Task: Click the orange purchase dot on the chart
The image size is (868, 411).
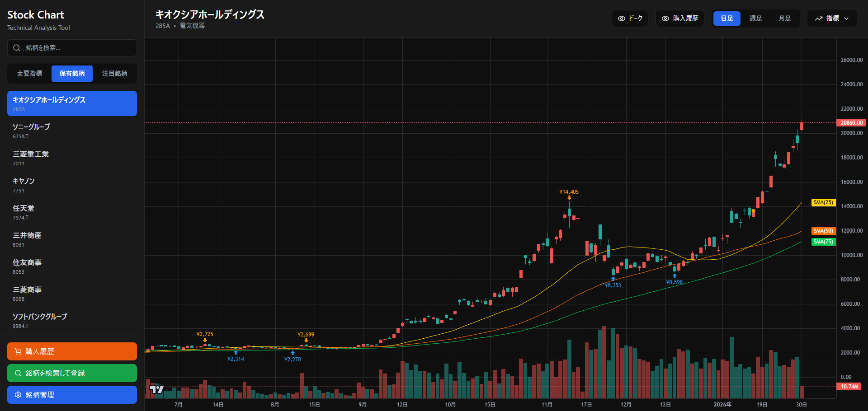Action: coord(753,211)
